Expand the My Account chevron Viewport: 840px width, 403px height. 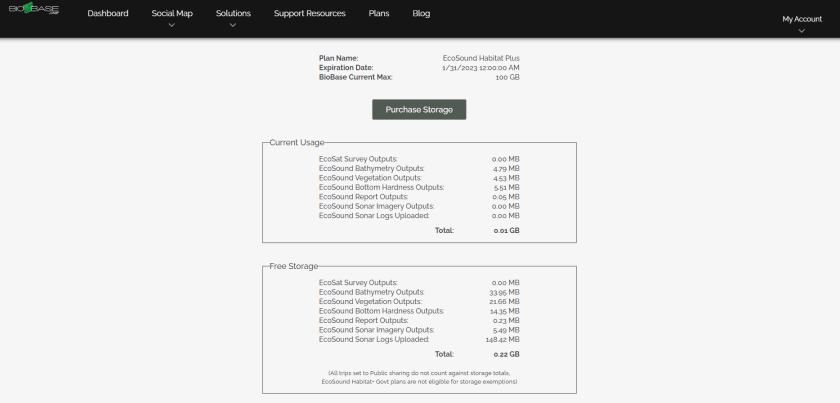tap(801, 31)
